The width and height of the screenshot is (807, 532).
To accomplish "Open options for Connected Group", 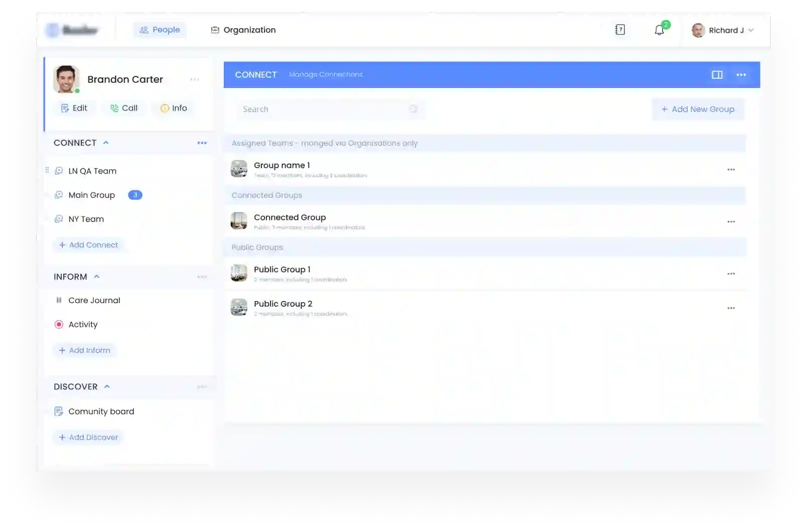I will coord(731,221).
